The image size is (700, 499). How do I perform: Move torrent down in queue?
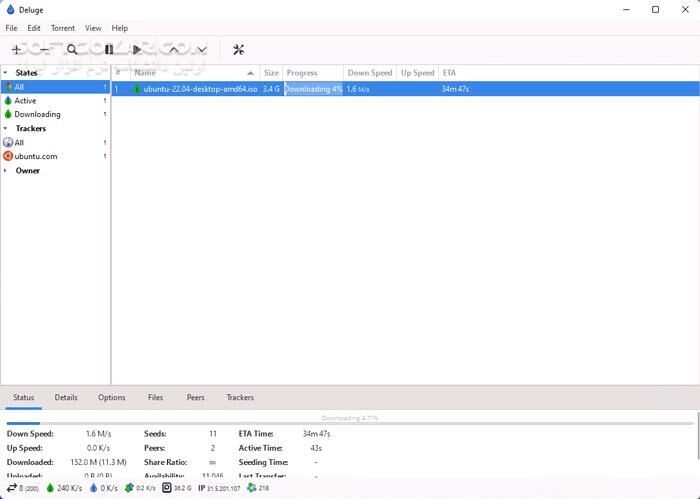point(202,49)
